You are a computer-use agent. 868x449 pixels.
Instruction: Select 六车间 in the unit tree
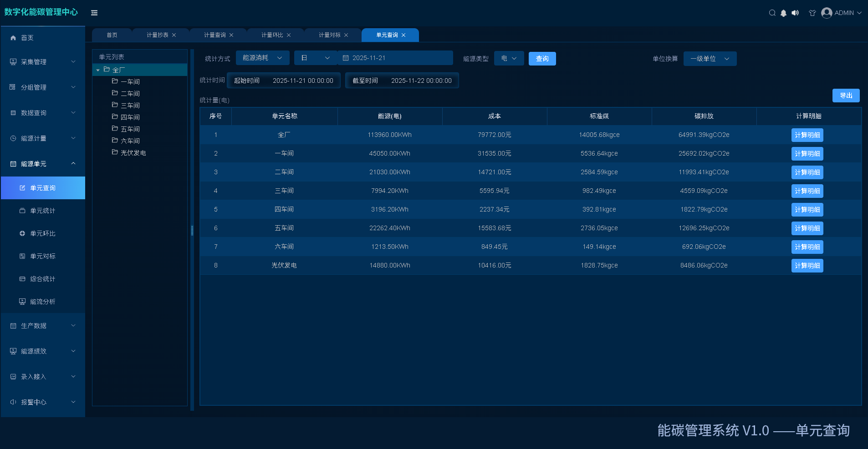click(130, 141)
